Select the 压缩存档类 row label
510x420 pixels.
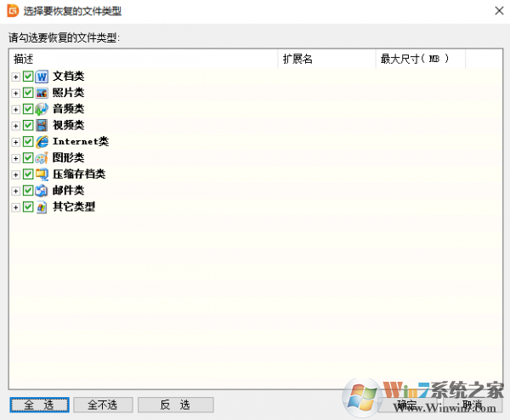[x=79, y=174]
